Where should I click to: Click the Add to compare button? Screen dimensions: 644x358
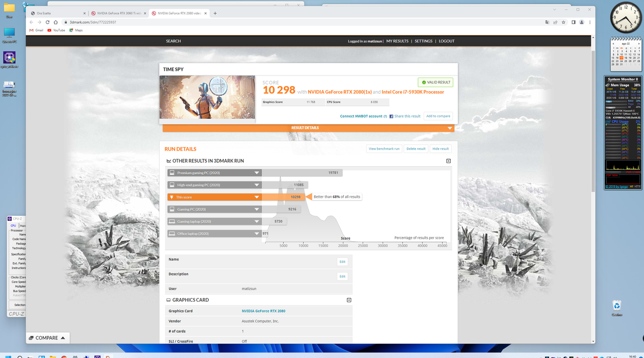(438, 116)
